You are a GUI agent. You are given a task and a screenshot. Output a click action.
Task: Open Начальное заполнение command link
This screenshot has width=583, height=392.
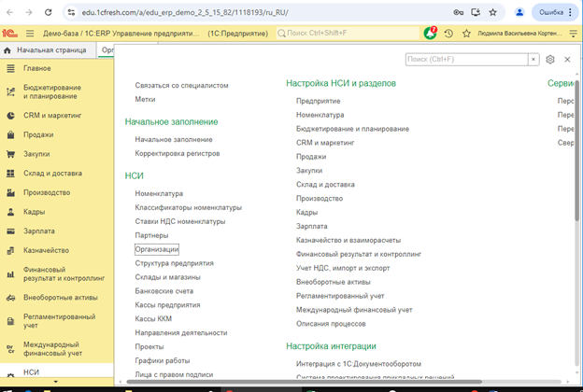click(x=174, y=140)
